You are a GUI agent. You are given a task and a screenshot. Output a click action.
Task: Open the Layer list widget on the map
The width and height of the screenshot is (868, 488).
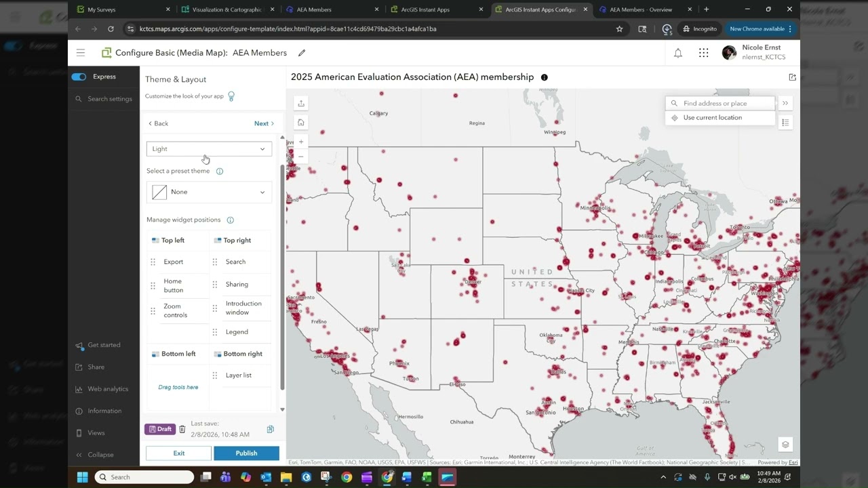[785, 445]
